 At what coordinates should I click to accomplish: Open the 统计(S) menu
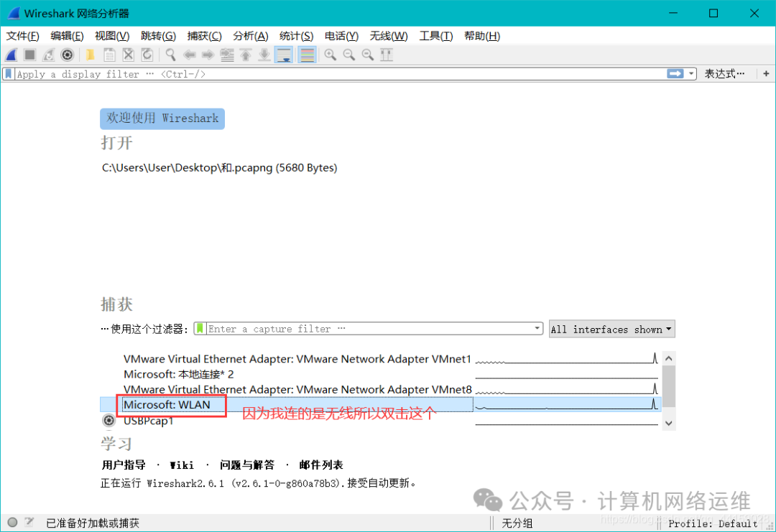296,36
